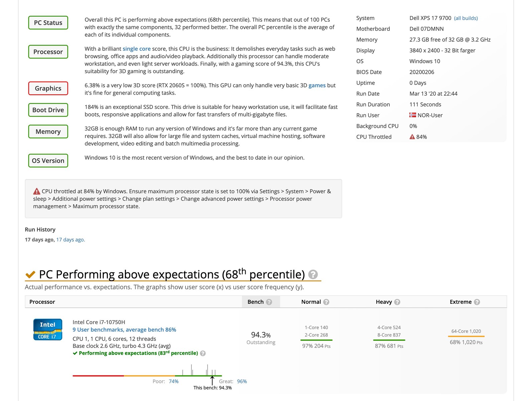Viewport: 532px width, 401px height.
Task: Open the '17 days ago' run history link
Action: [71, 240]
